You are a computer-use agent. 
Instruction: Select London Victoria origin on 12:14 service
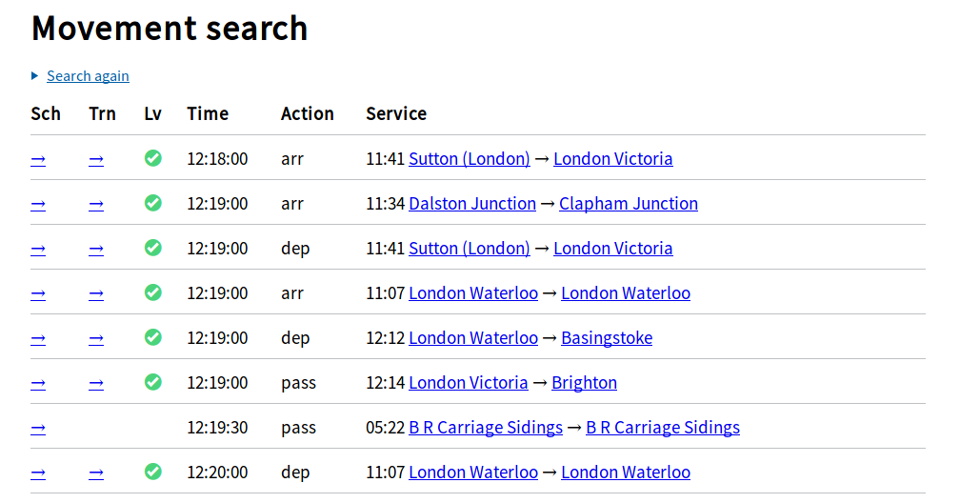point(469,383)
